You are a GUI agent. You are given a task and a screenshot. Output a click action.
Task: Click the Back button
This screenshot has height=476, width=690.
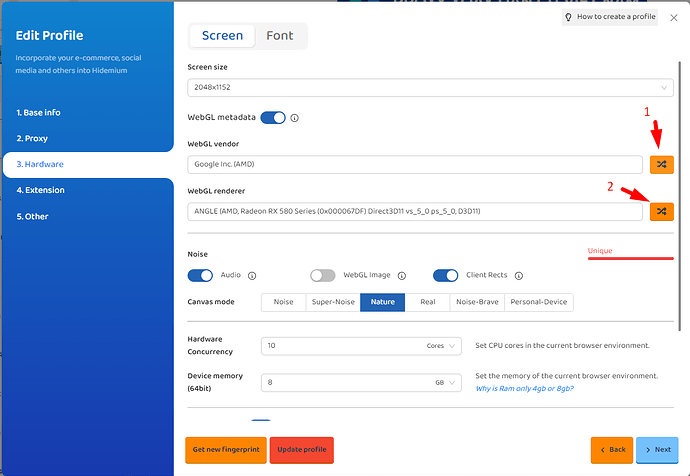(x=612, y=450)
